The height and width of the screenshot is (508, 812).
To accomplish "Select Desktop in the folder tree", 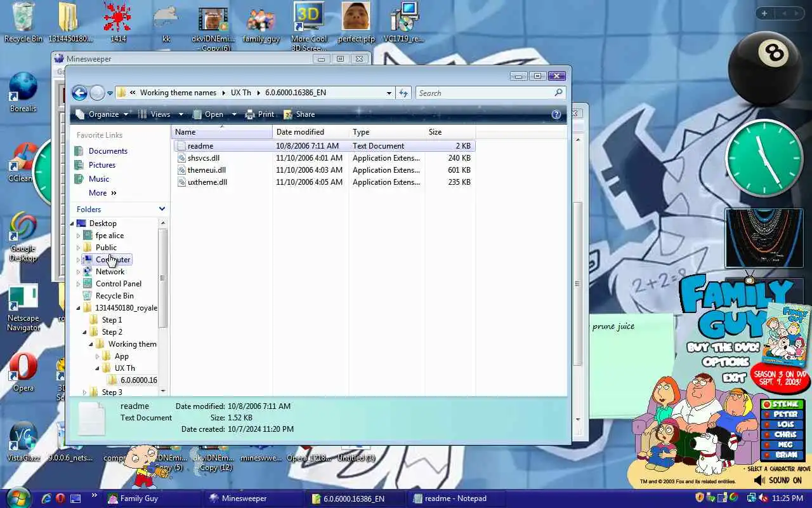I will (103, 224).
